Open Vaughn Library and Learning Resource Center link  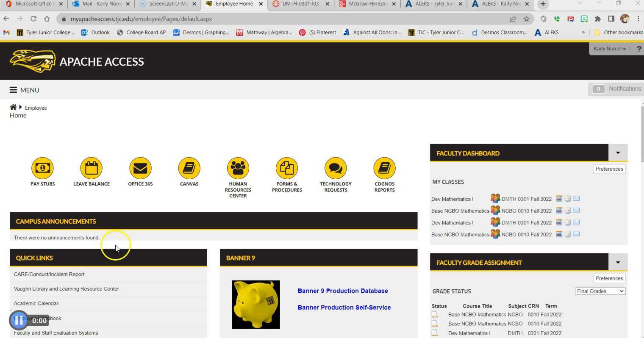[67, 289]
